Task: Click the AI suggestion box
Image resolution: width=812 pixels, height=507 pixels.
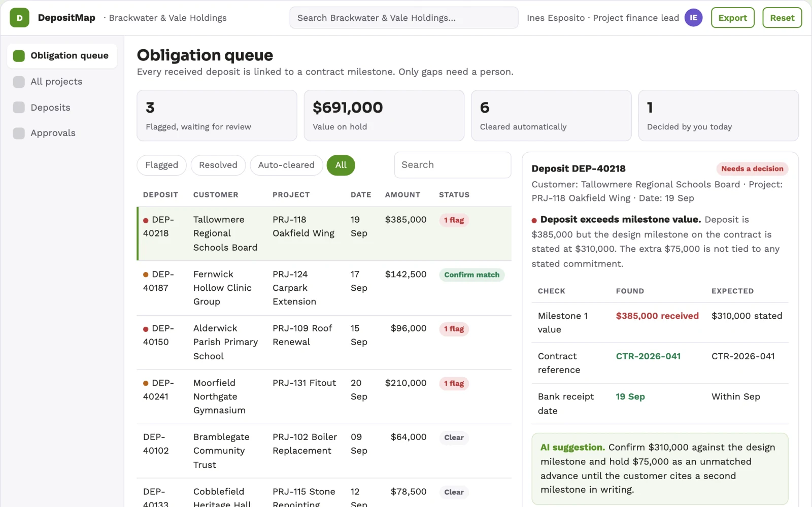Action: point(660,469)
